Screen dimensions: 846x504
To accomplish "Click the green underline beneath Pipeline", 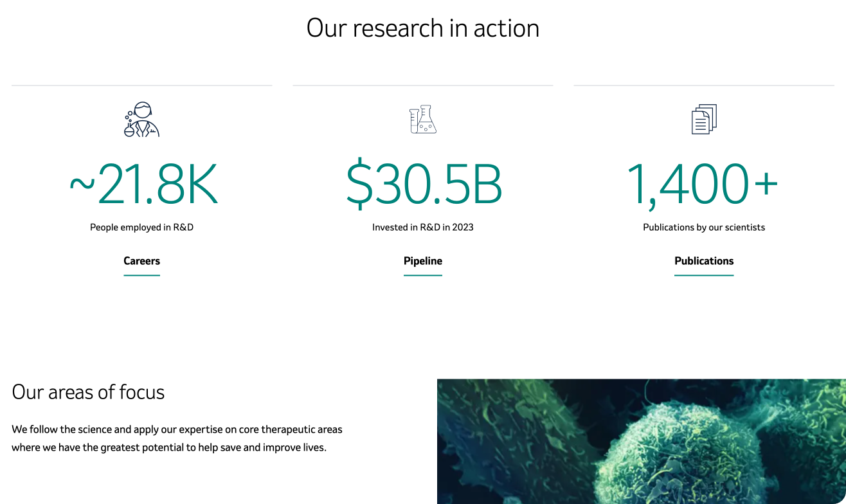I will 423,275.
